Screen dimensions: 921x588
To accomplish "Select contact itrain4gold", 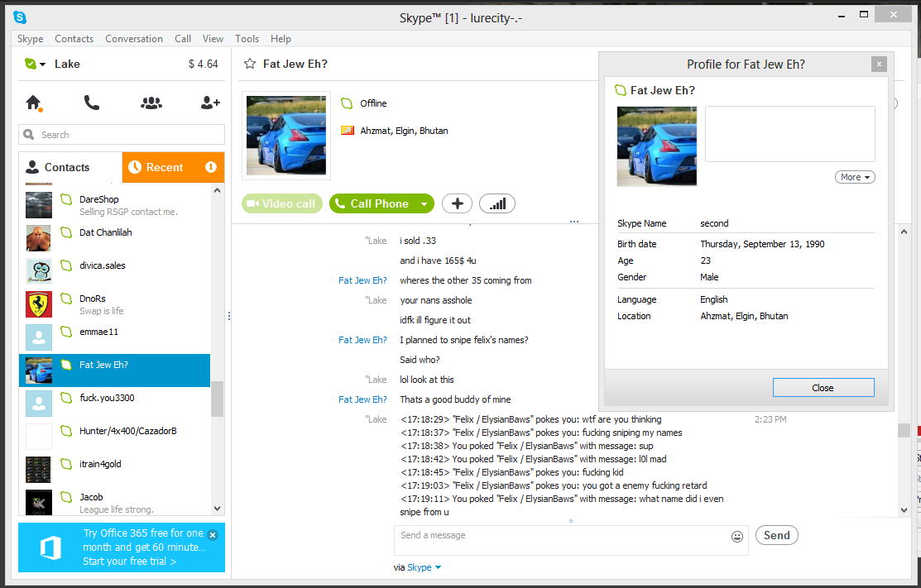I will pos(114,470).
